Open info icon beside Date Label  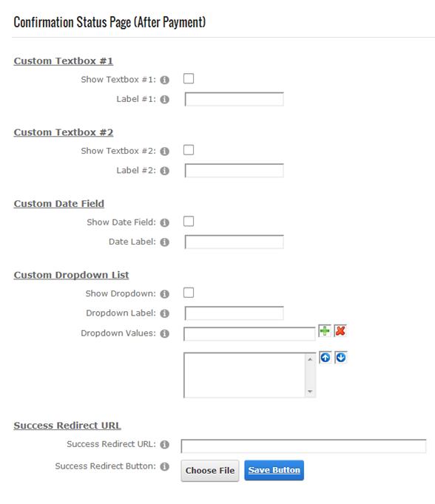(x=165, y=242)
